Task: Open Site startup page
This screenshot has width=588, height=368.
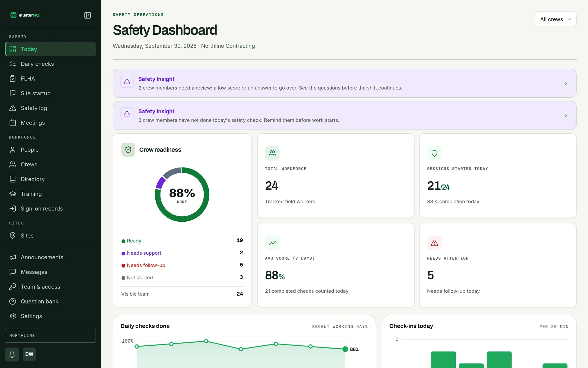Action: [x=51, y=93]
